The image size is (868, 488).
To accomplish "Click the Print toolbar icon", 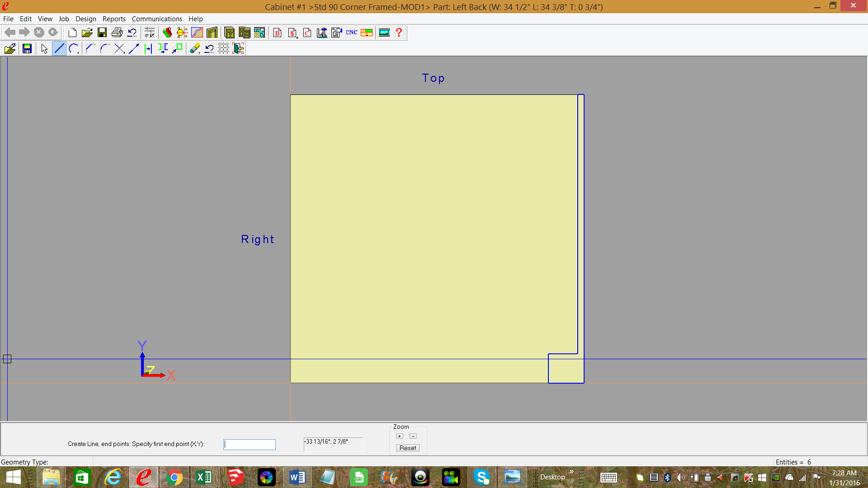I will [117, 33].
